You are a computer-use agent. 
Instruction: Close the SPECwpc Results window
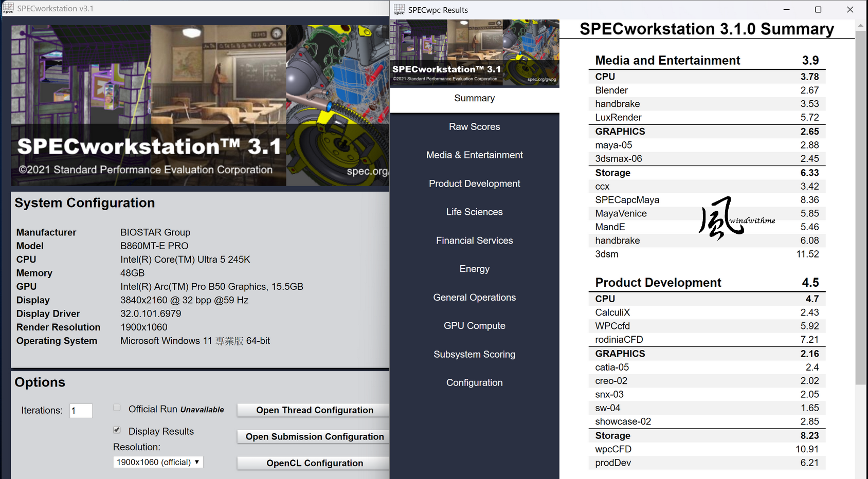tap(850, 9)
